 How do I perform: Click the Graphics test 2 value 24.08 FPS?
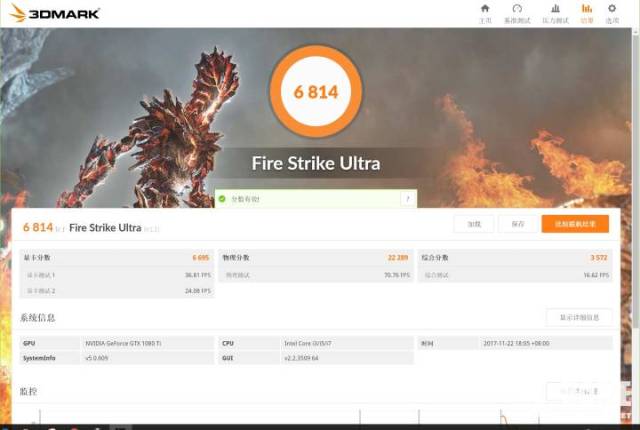click(x=198, y=291)
